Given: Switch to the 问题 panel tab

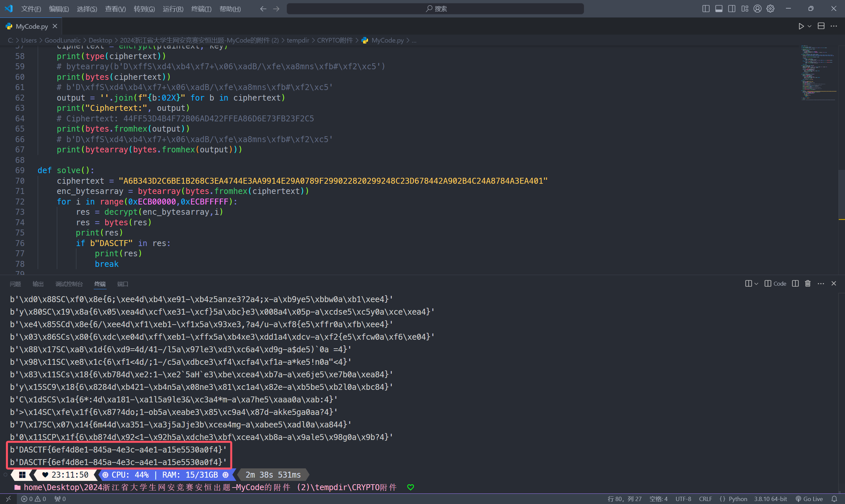Looking at the screenshot, I should [15, 284].
